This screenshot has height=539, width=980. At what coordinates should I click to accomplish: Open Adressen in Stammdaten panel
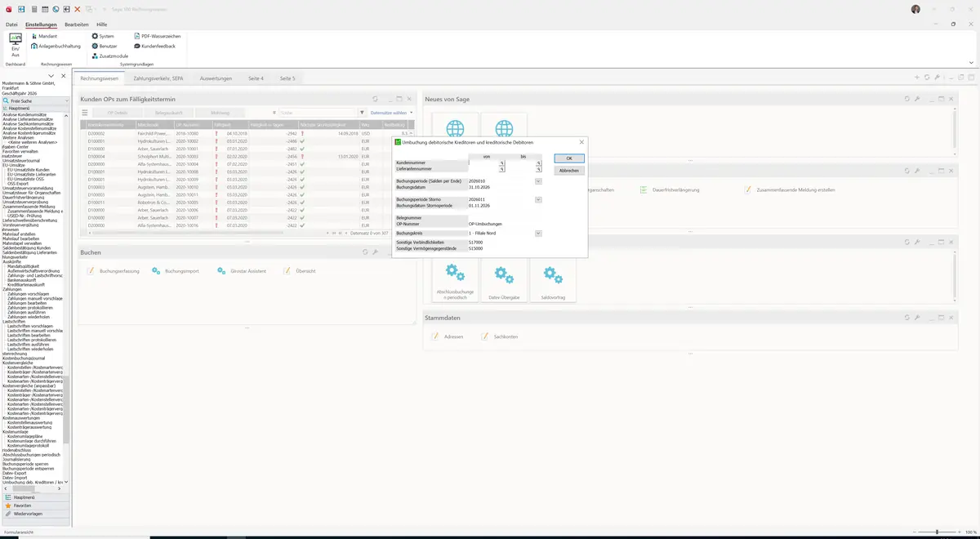[x=448, y=336]
